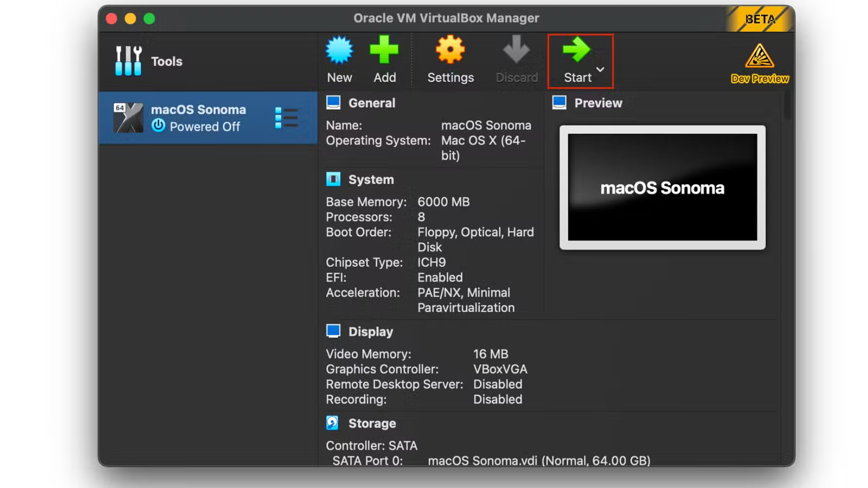Select the Tools label in the sidebar
Viewport: 868px width, 488px height.
pos(167,61)
